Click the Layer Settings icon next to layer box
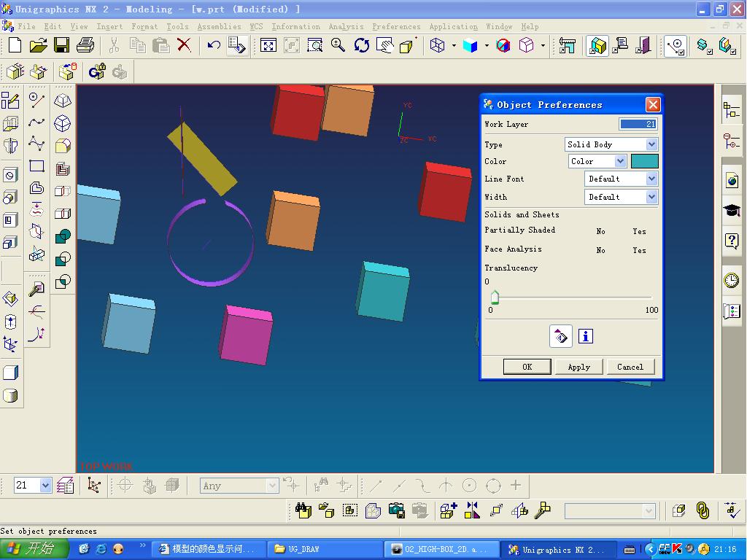Screen dimensions: 747x560 (65, 485)
